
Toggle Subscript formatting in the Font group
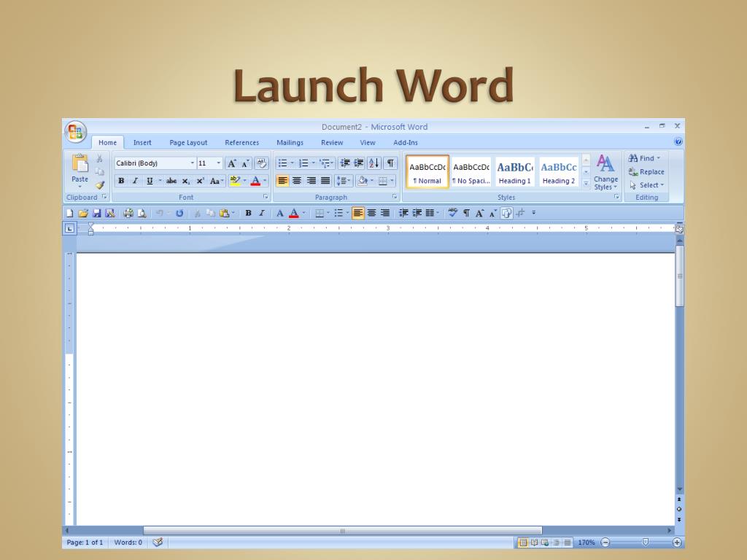tap(186, 181)
